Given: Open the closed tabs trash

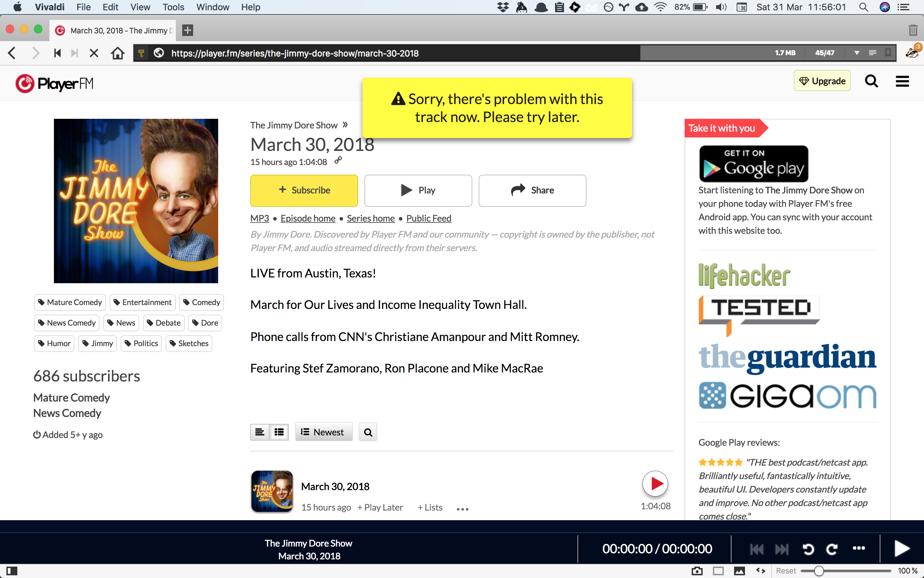Looking at the screenshot, I should pos(913,30).
